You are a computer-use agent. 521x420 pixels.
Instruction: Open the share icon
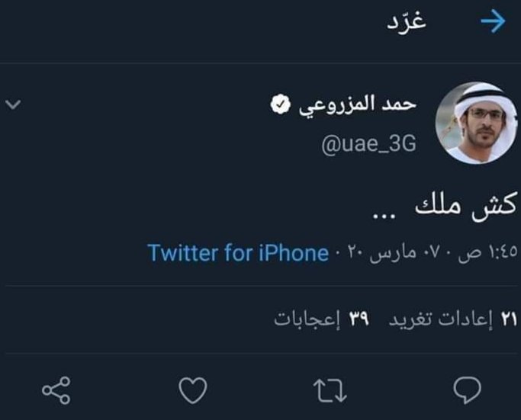56,390
